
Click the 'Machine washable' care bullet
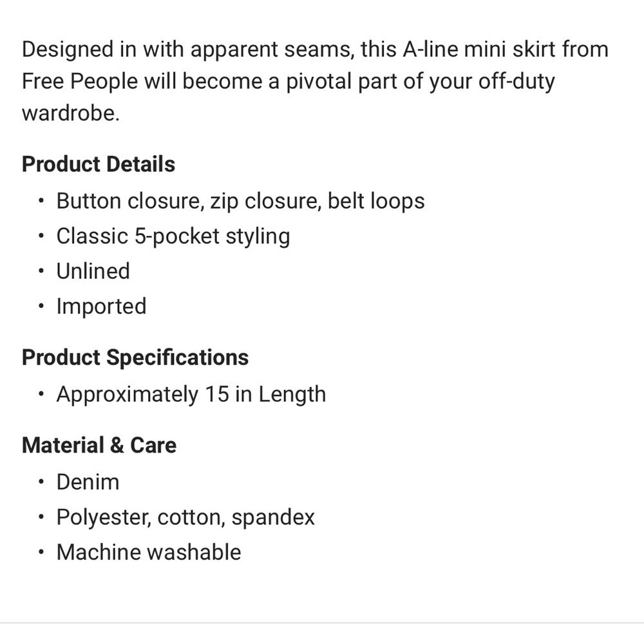pos(149,552)
